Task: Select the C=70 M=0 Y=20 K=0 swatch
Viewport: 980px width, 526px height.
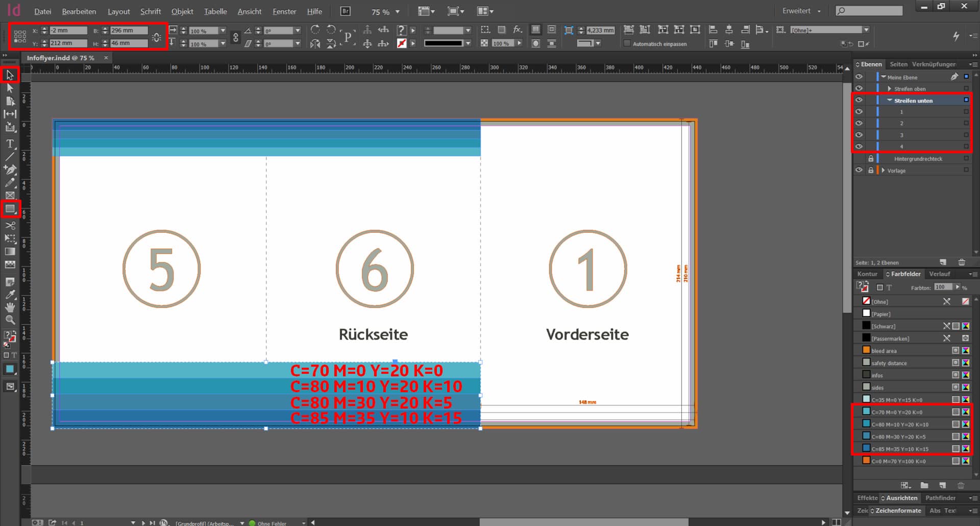Action: click(897, 412)
